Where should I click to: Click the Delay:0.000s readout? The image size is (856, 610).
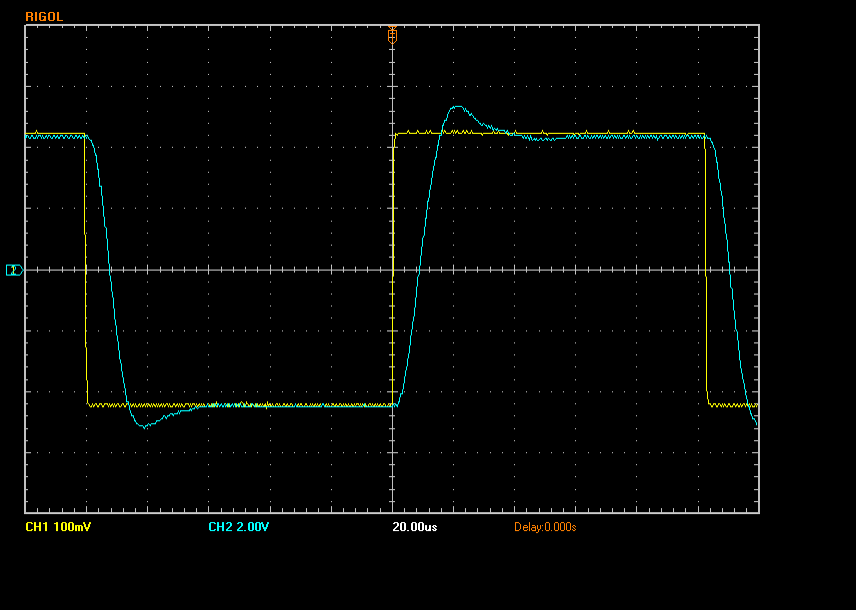(x=545, y=527)
